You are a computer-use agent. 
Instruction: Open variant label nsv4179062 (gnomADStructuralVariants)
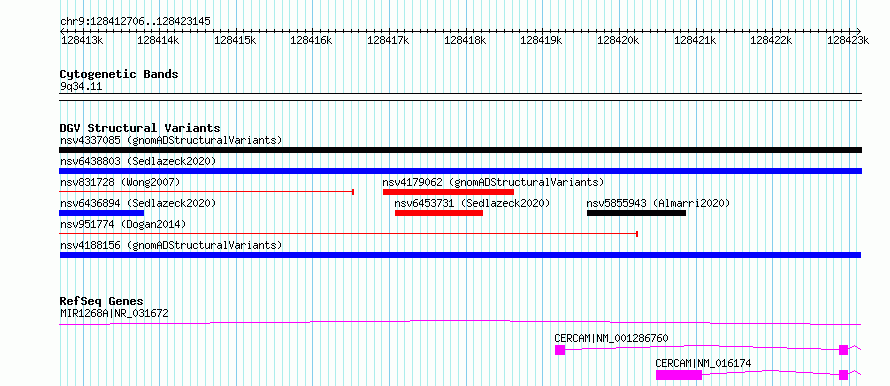point(493,182)
